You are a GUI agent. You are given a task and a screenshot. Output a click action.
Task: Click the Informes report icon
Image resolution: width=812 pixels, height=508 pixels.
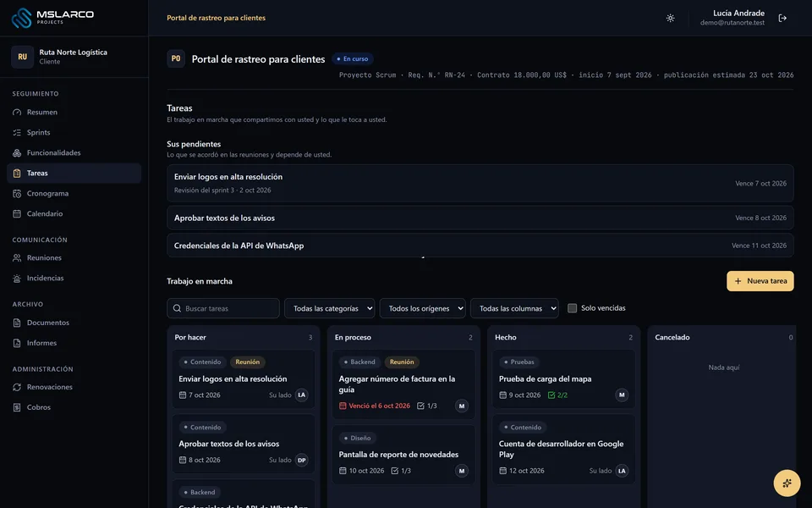17,343
